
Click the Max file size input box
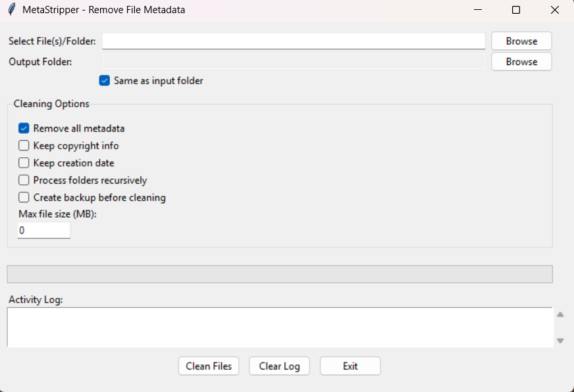(44, 230)
